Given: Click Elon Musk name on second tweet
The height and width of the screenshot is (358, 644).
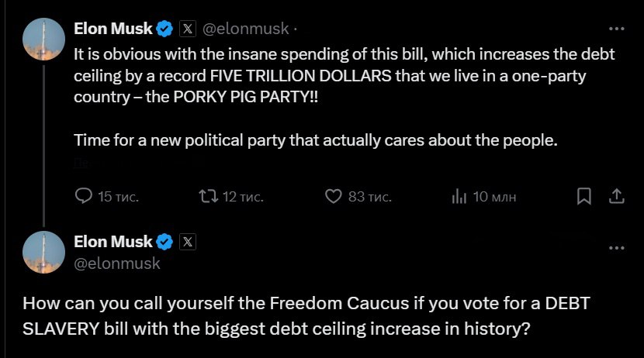Looking at the screenshot, I should 113,242.
